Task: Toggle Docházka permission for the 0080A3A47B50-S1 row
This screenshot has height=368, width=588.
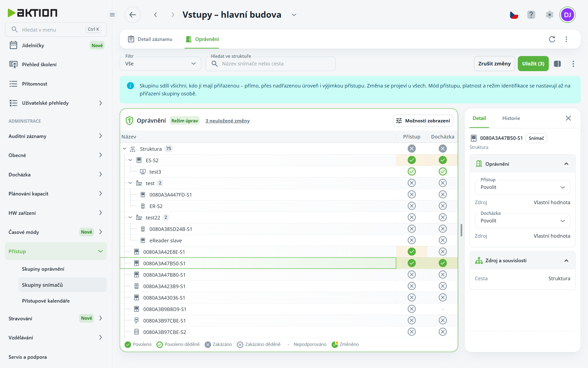Action: pos(443,263)
